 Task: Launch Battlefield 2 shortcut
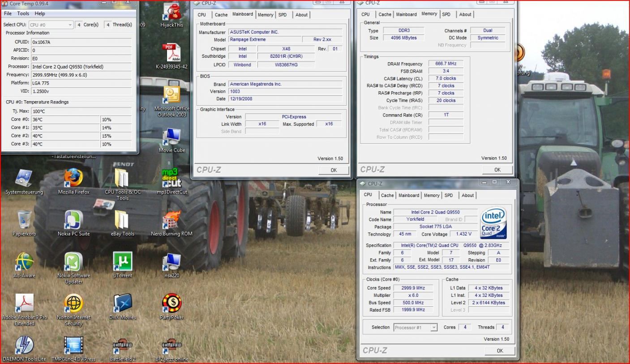click(x=122, y=349)
